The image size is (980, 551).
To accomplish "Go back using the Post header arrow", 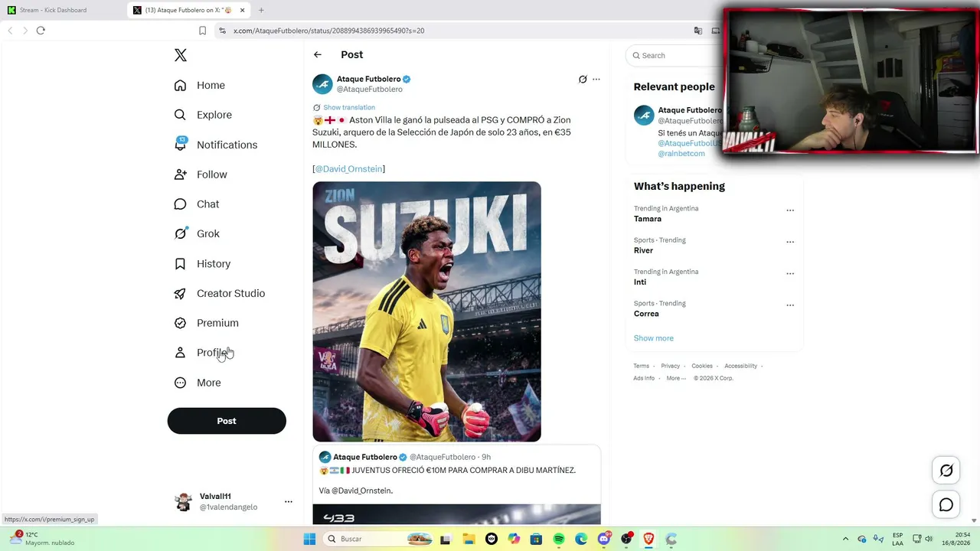I will (318, 55).
